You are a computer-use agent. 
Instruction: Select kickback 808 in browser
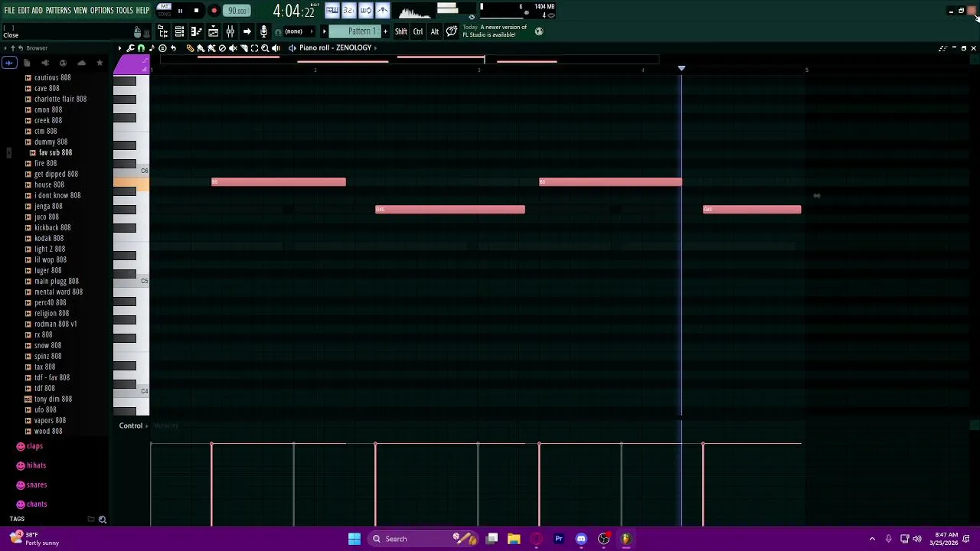pos(52,227)
